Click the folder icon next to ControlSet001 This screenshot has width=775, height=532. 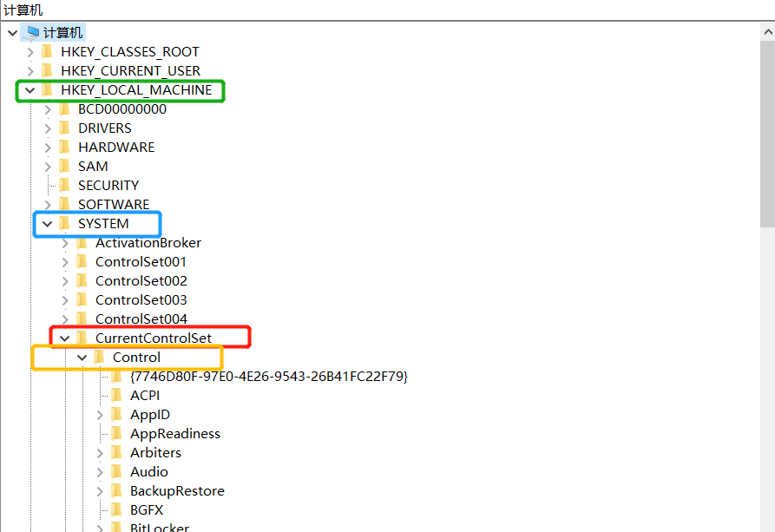pyautogui.click(x=82, y=262)
